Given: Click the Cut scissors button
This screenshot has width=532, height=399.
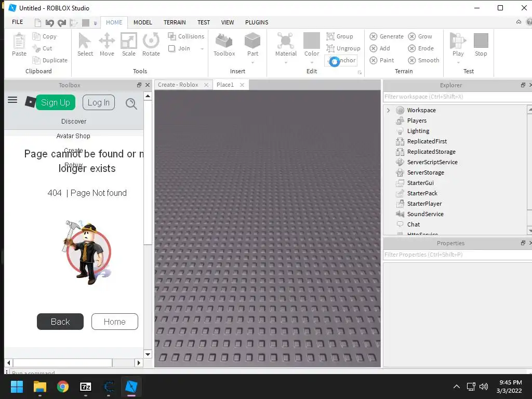Looking at the screenshot, I should pos(43,48).
